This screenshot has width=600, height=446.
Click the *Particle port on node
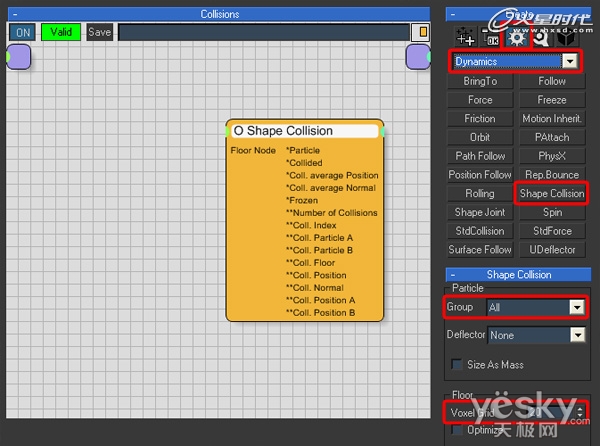303,150
